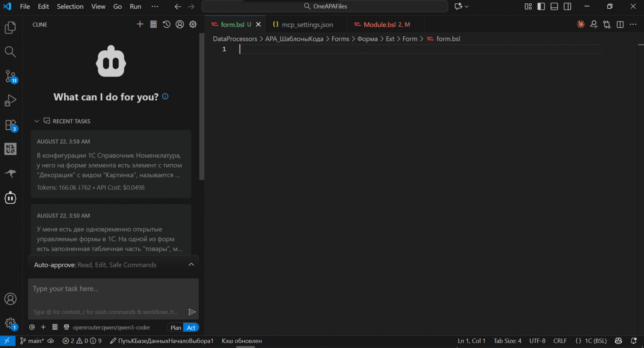Open Cline MCP servers icon
Image resolution: width=644 pixels, height=348 pixels.
[x=153, y=24]
